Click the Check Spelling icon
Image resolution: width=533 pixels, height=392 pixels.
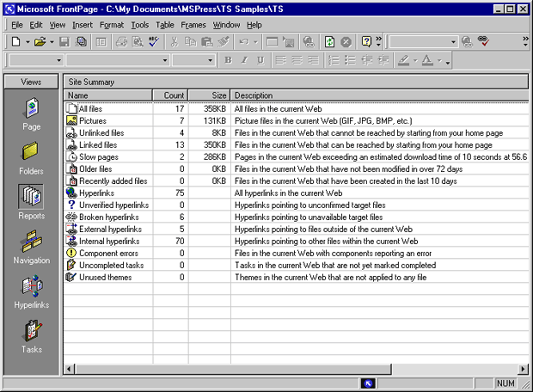point(152,41)
